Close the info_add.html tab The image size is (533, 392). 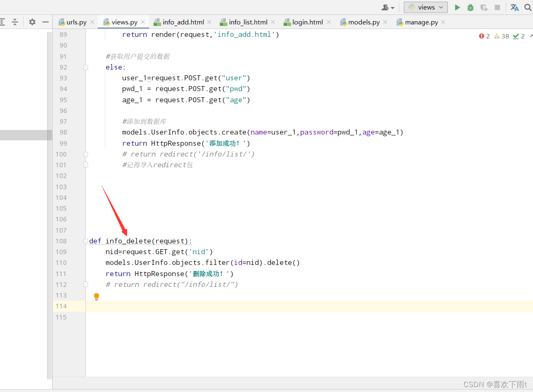point(209,22)
